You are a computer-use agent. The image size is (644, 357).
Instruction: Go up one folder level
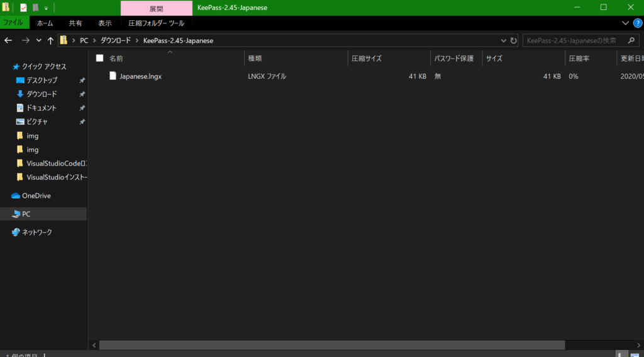click(50, 40)
